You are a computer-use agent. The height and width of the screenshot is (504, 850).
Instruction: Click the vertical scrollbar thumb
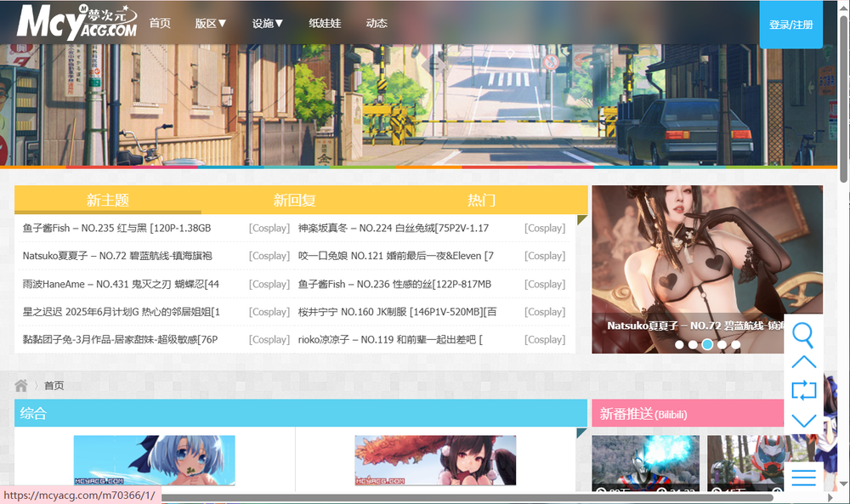[x=843, y=99]
